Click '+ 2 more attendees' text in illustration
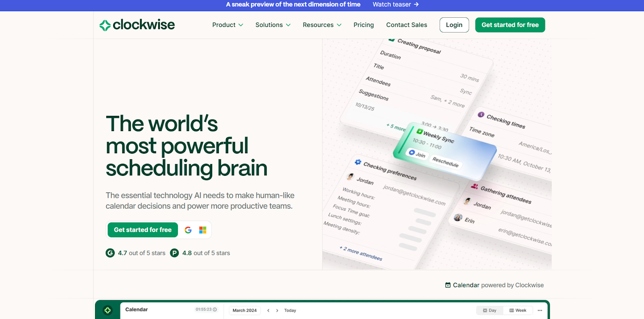Screen dimensions: 644x319 pos(361,253)
